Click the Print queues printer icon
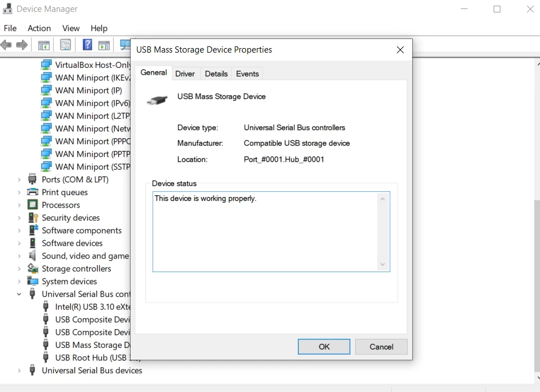Image resolution: width=540 pixels, height=392 pixels. point(32,192)
